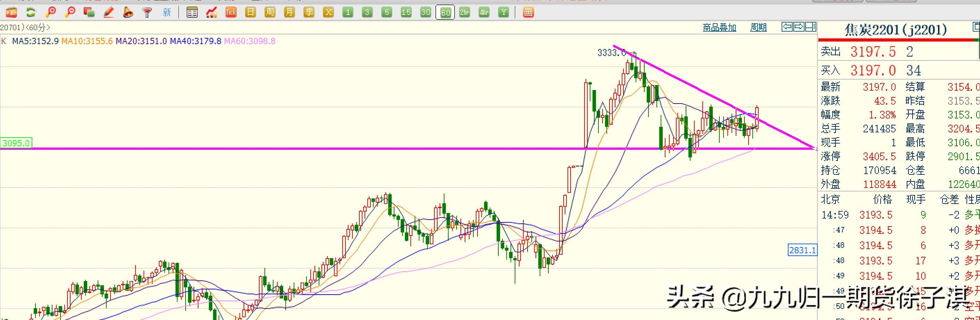The width and height of the screenshot is (980, 320).
Task: Click the right arrow chart navigation button
Action: click(x=799, y=27)
